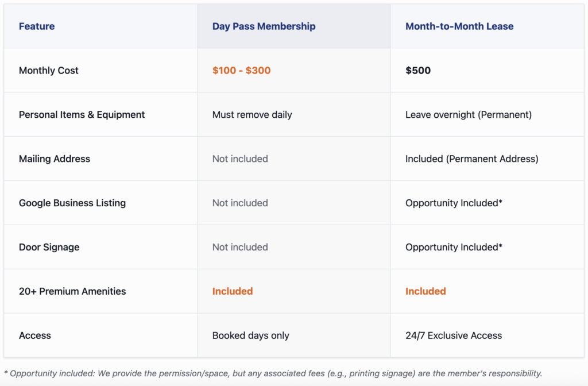Click the 20+ Premium Amenities label
Image resolution: width=588 pixels, height=386 pixels.
72,292
